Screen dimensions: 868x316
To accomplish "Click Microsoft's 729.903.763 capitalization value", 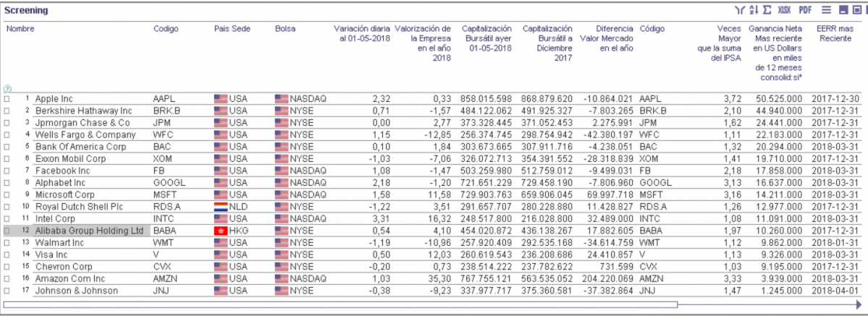I will [x=486, y=195].
